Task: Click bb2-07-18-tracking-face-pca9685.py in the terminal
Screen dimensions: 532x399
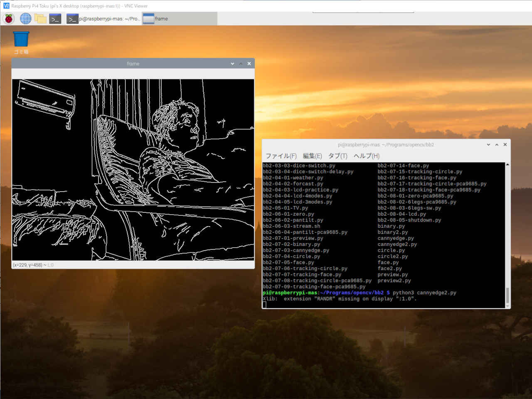Action: [x=429, y=190]
